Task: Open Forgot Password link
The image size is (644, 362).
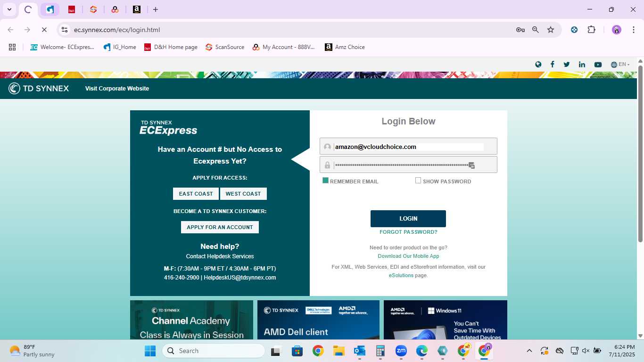Action: (x=408, y=232)
